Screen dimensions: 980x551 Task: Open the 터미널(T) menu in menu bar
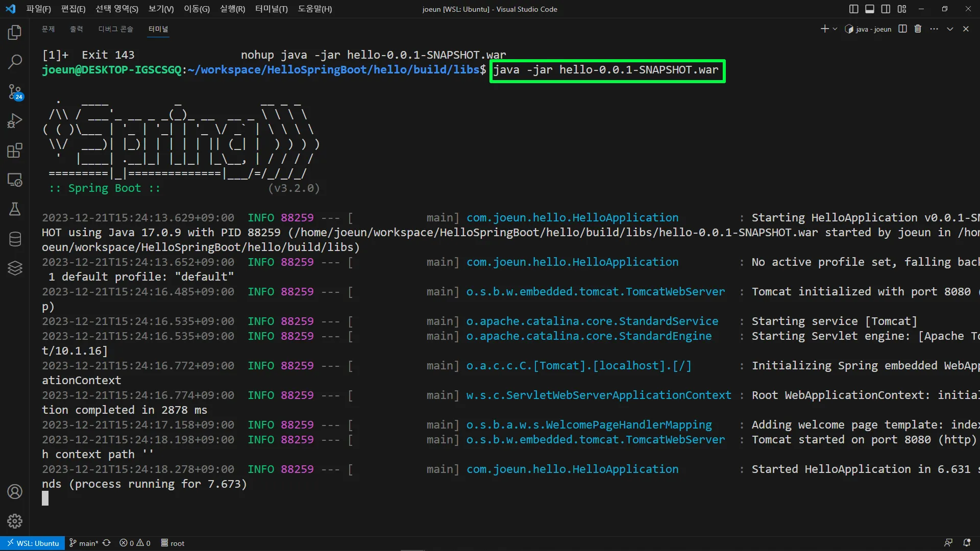coord(271,9)
